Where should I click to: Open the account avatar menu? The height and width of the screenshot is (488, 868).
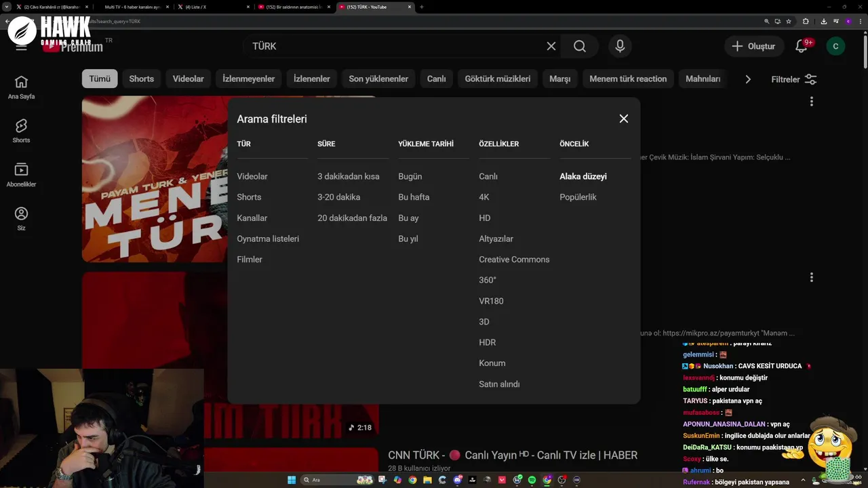click(835, 46)
